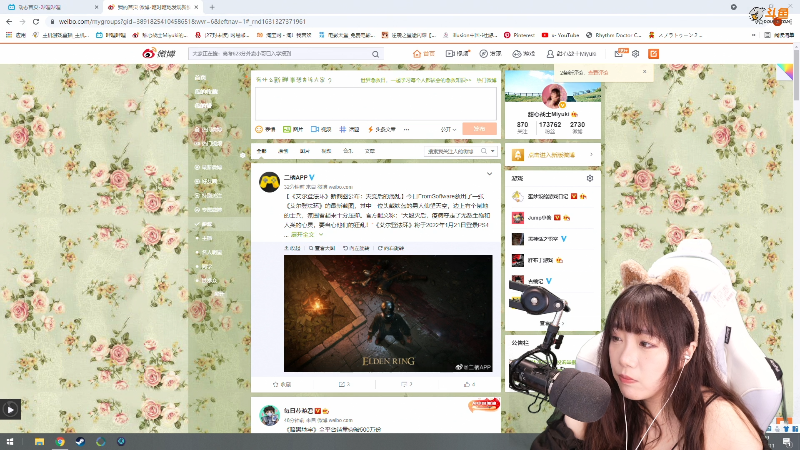Reload the page in Chrome
This screenshot has height=450, width=800.
(36, 21)
